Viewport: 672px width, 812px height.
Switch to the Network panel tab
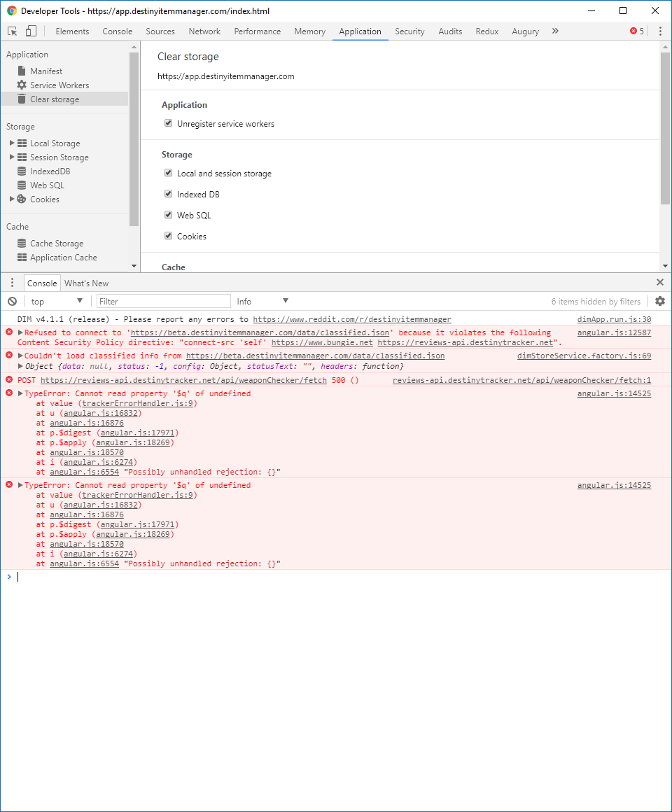pos(204,31)
